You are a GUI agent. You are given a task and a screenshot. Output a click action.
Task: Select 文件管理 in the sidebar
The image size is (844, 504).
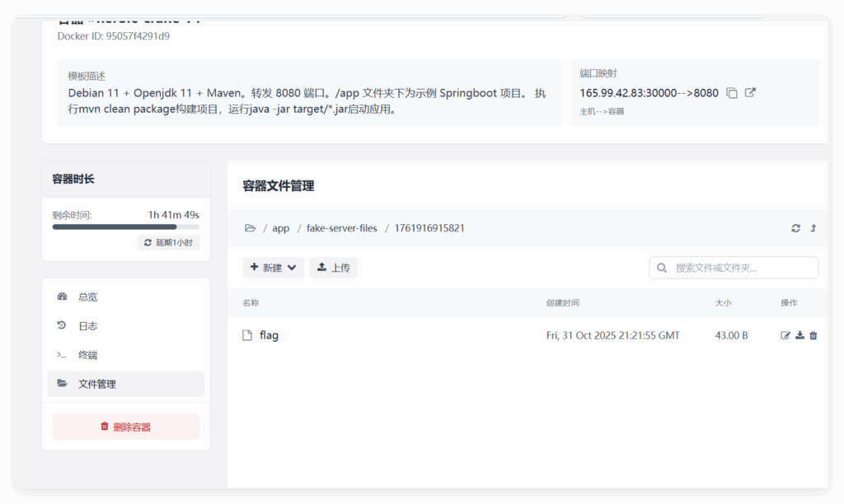[x=96, y=384]
